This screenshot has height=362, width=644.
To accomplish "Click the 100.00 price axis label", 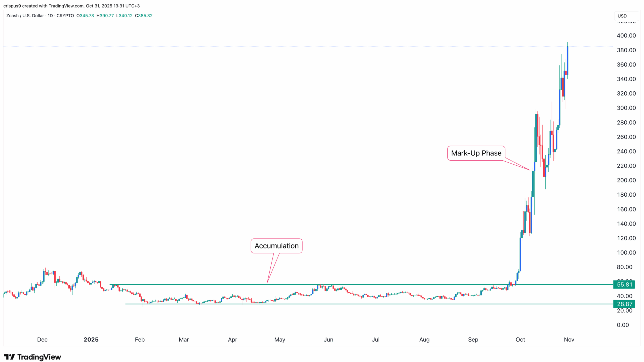I will click(x=626, y=252).
